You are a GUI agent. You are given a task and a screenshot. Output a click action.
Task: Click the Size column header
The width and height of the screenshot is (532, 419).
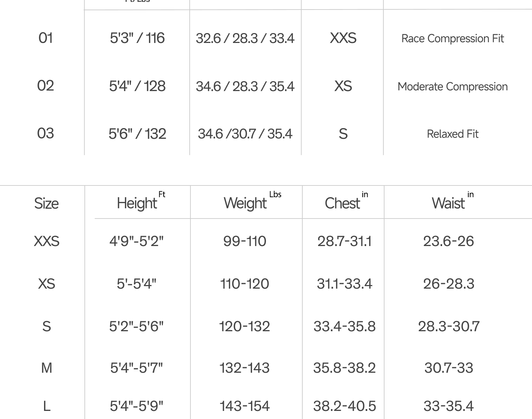click(x=46, y=203)
